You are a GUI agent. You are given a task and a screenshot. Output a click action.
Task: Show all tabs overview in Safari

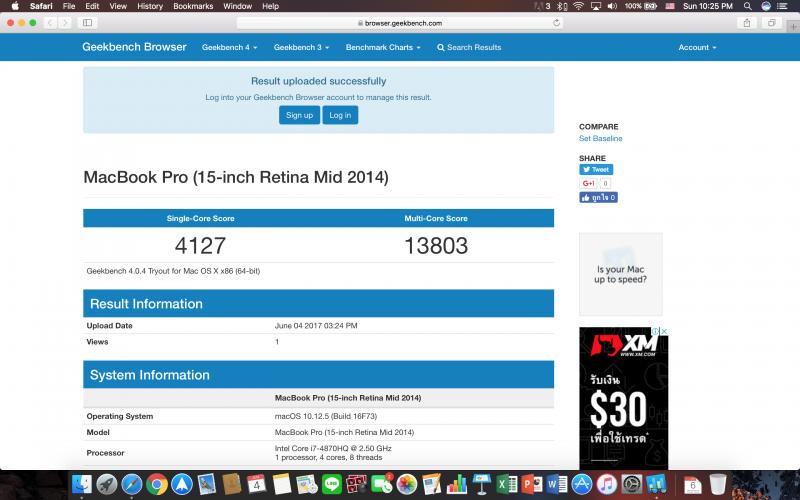point(771,22)
